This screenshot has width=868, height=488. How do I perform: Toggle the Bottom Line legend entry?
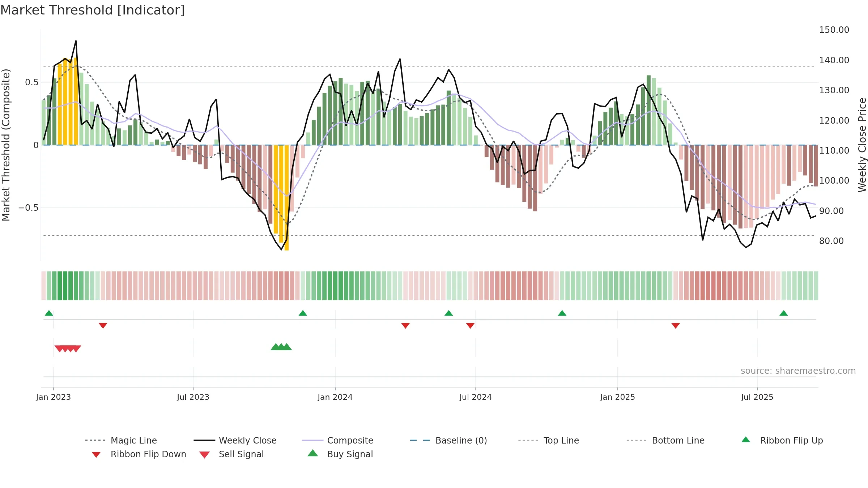point(665,440)
